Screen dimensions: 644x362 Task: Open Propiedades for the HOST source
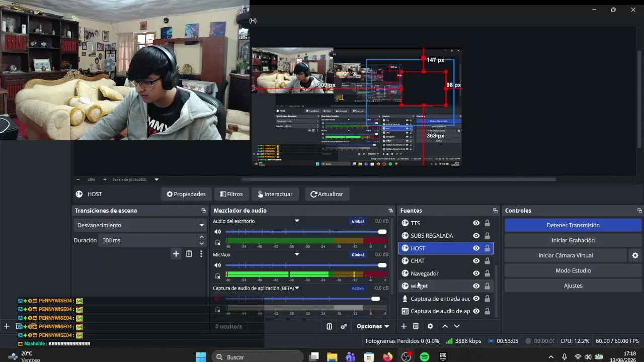coord(186,194)
